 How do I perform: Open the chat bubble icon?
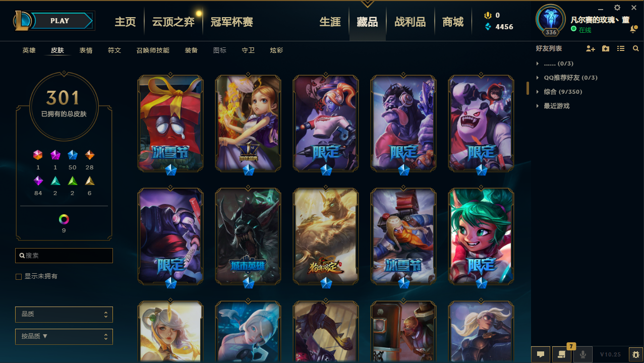coord(541,354)
